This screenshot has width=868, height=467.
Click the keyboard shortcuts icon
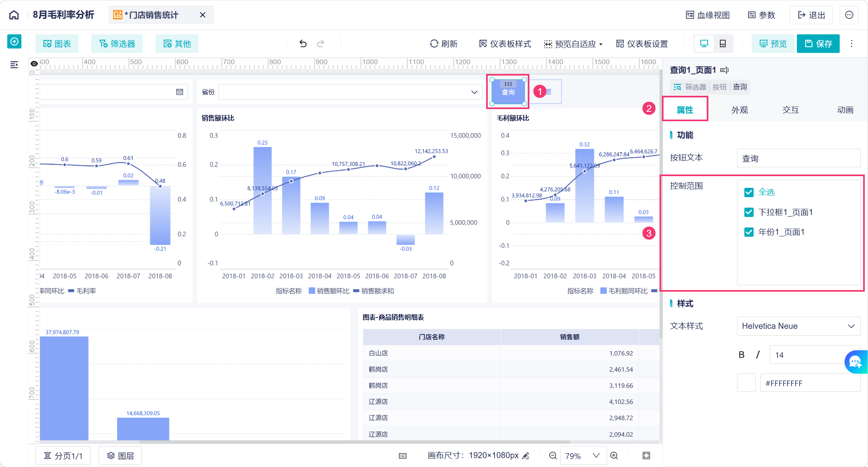tap(403, 456)
